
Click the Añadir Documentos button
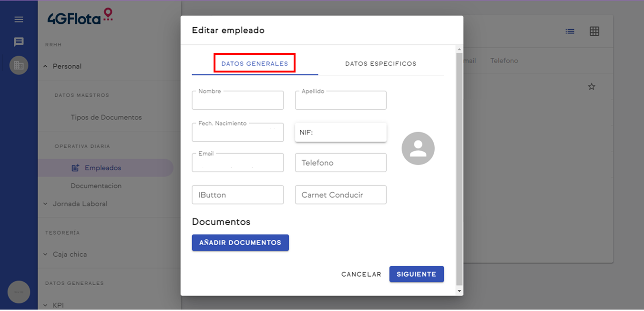[x=240, y=243]
